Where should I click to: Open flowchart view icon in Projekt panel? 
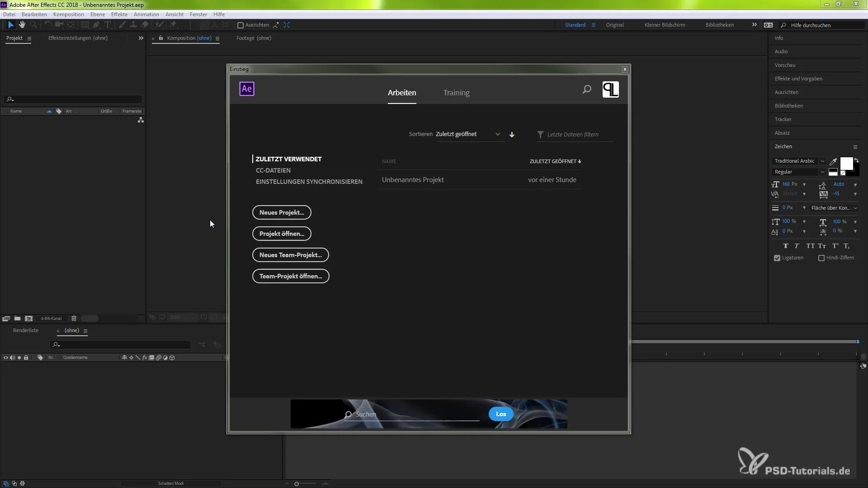point(141,120)
